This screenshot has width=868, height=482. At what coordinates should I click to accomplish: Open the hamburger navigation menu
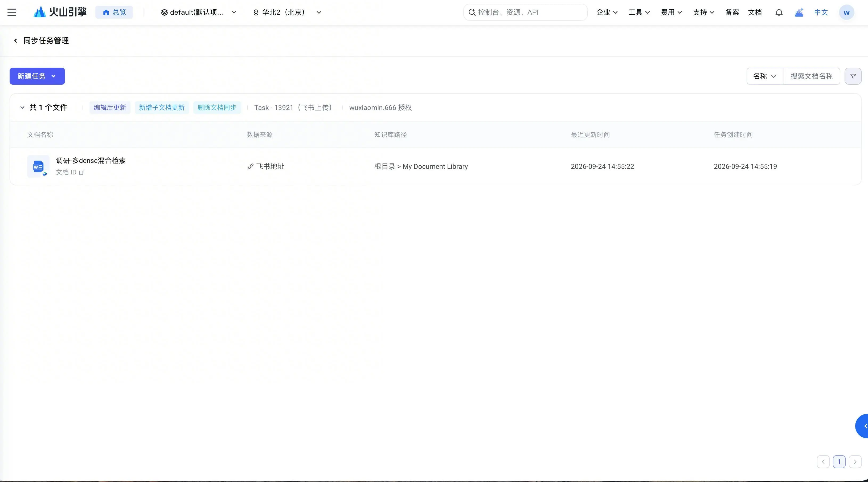(x=12, y=13)
